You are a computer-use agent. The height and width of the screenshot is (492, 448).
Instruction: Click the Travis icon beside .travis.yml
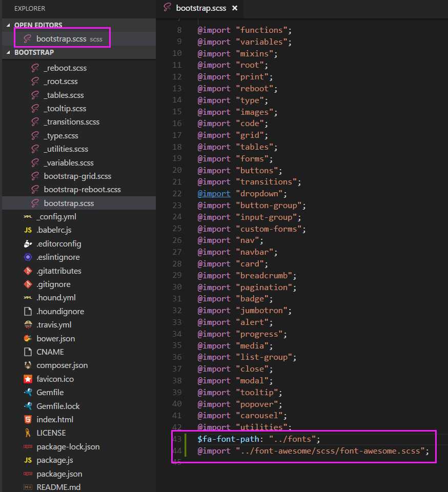click(28, 325)
